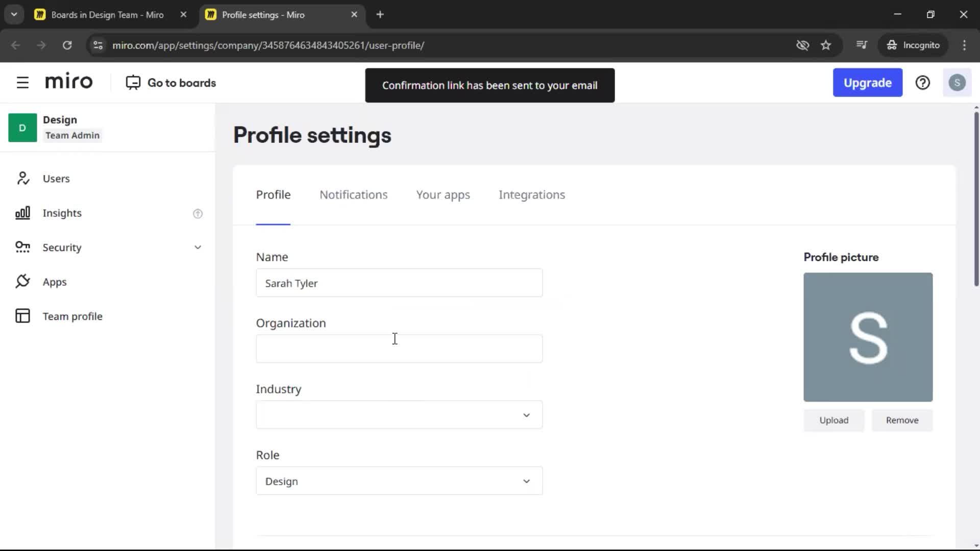Viewport: 980px width, 551px height.
Task: Select the Profile settings browser tab
Action: click(263, 15)
